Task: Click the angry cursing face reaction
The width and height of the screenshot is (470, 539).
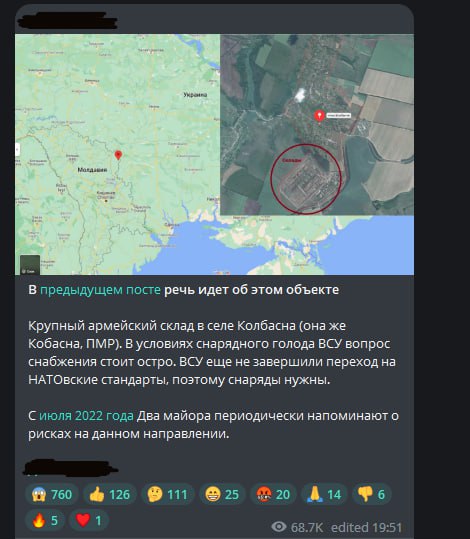Action: click(273, 494)
